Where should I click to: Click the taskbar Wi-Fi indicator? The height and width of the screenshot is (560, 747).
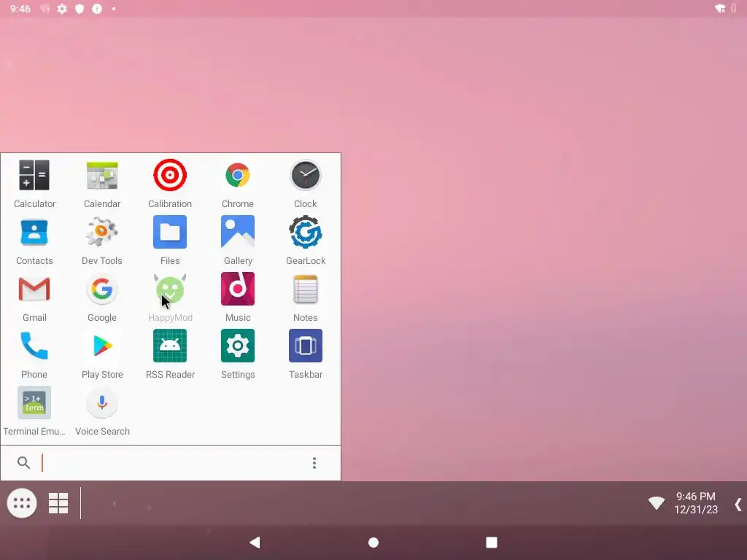(656, 503)
